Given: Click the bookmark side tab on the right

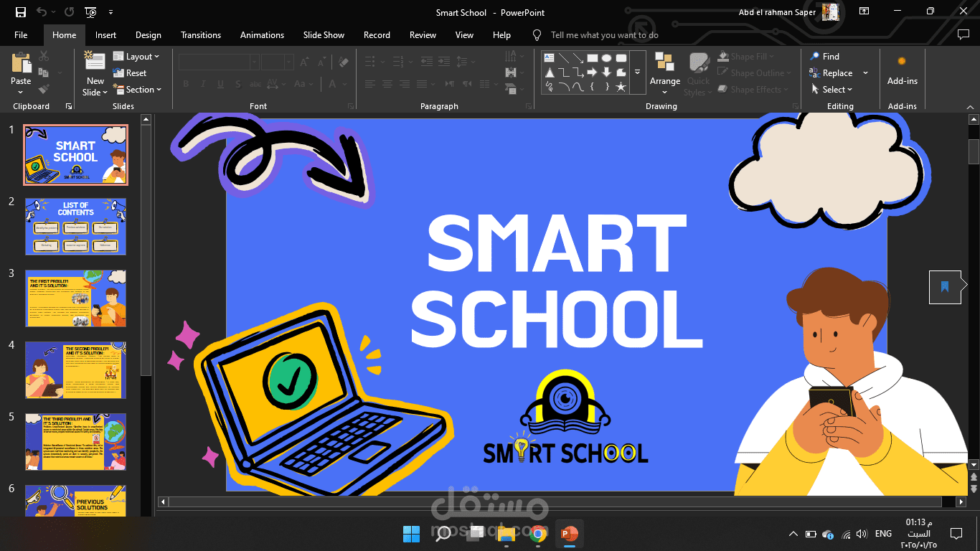Looking at the screenshot, I should [945, 287].
